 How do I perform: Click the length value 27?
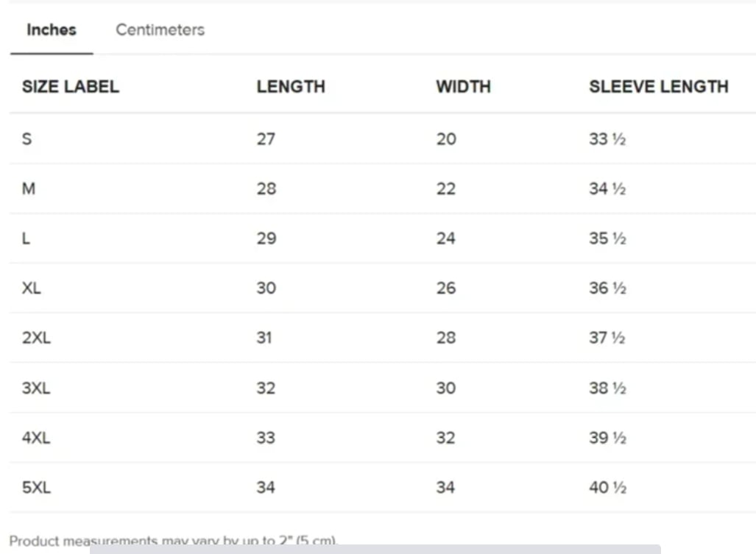(x=266, y=139)
